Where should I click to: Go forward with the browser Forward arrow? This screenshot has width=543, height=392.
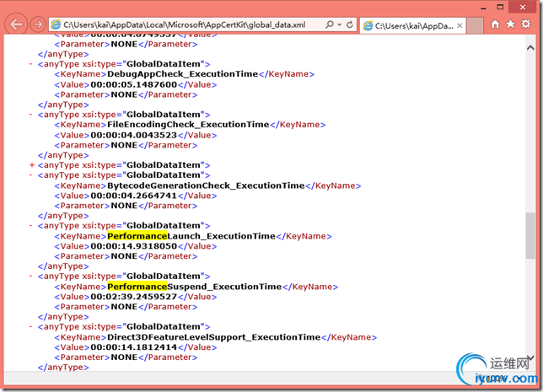tap(38, 24)
